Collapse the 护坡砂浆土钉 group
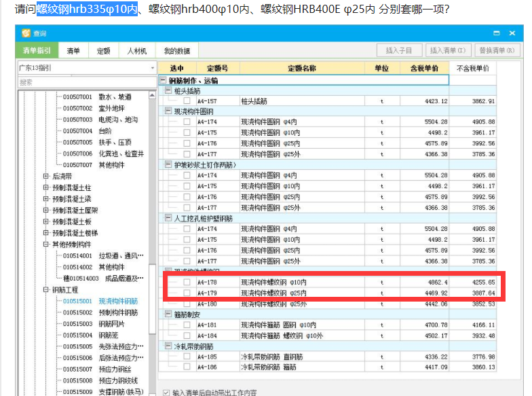This screenshot has width=532, height=396. [168, 164]
